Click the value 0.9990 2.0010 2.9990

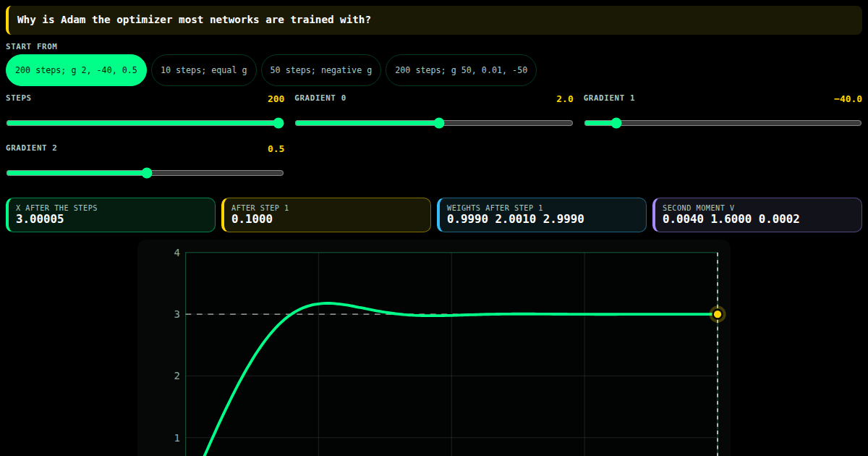pyautogui.click(x=516, y=219)
